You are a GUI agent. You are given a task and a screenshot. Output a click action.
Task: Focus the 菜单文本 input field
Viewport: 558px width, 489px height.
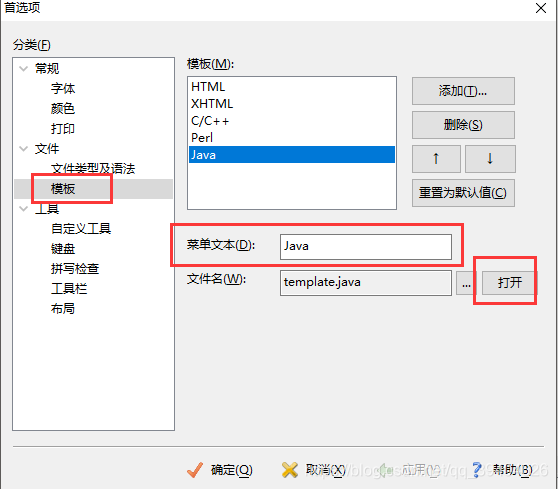click(366, 247)
